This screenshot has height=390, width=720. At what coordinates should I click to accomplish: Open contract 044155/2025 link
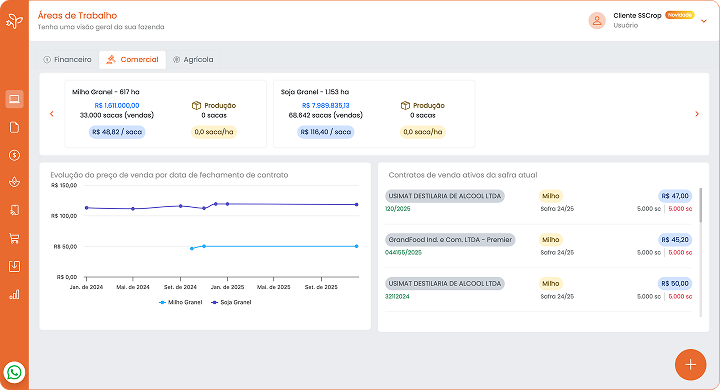click(403, 253)
